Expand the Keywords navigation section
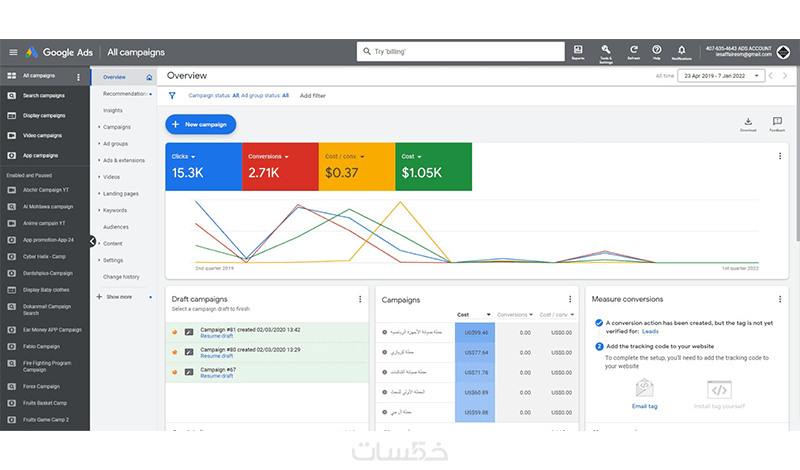The image size is (800, 470). click(x=114, y=210)
